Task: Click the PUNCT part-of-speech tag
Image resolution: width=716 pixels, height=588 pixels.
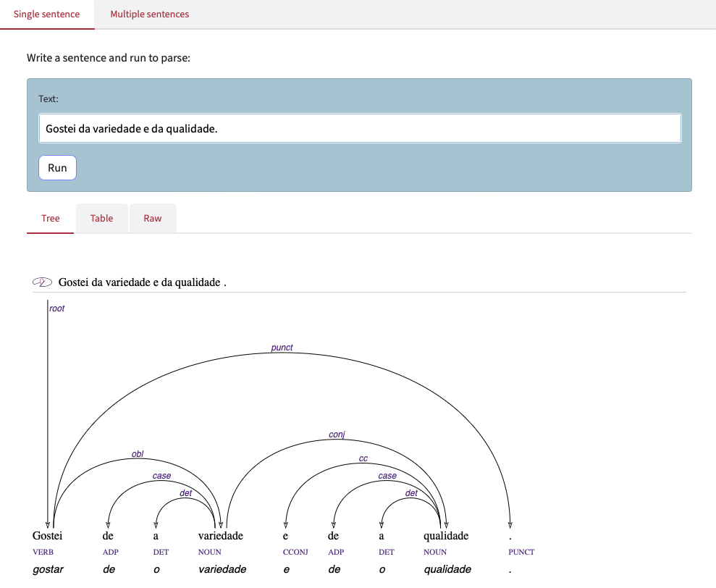Action: tap(521, 552)
